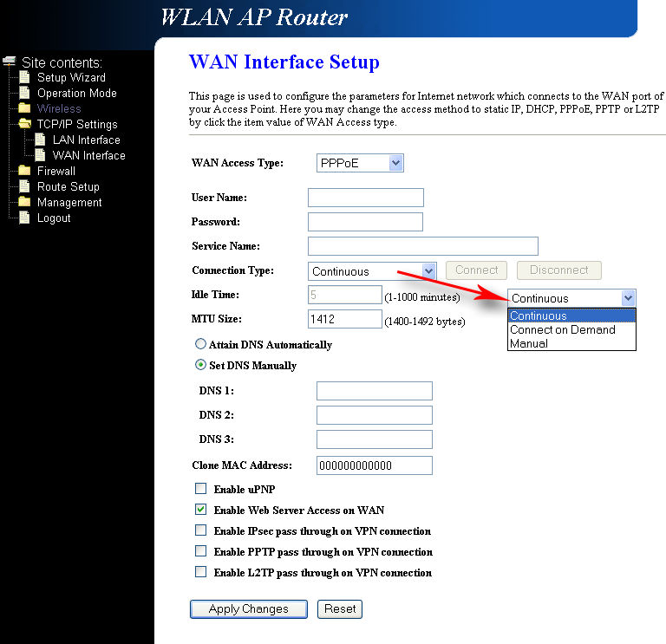Viewport: 666px width, 644px height.
Task: Click the Management folder icon
Action: click(x=24, y=202)
